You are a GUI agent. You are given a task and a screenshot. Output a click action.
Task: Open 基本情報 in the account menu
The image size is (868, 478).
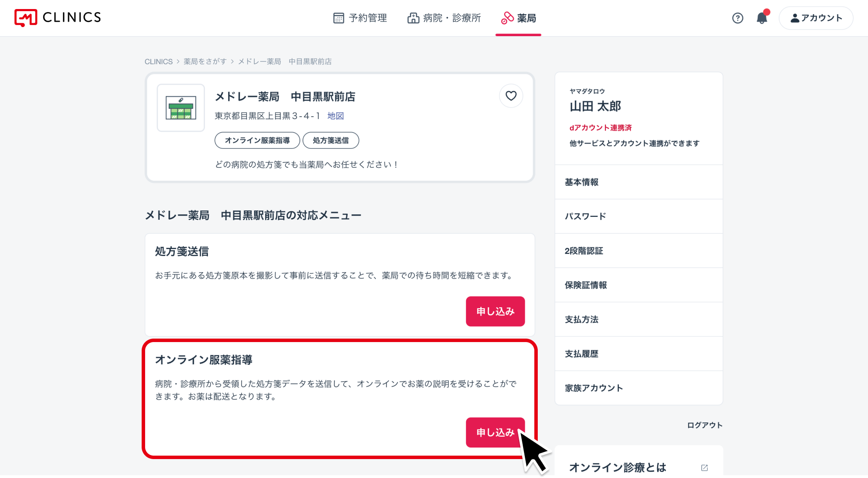pos(639,182)
